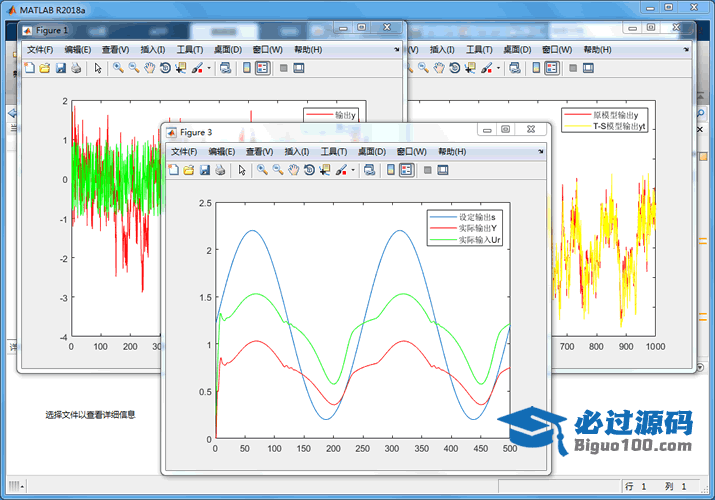Click Save Figure icon in Figure 3 toolbar

click(205, 170)
